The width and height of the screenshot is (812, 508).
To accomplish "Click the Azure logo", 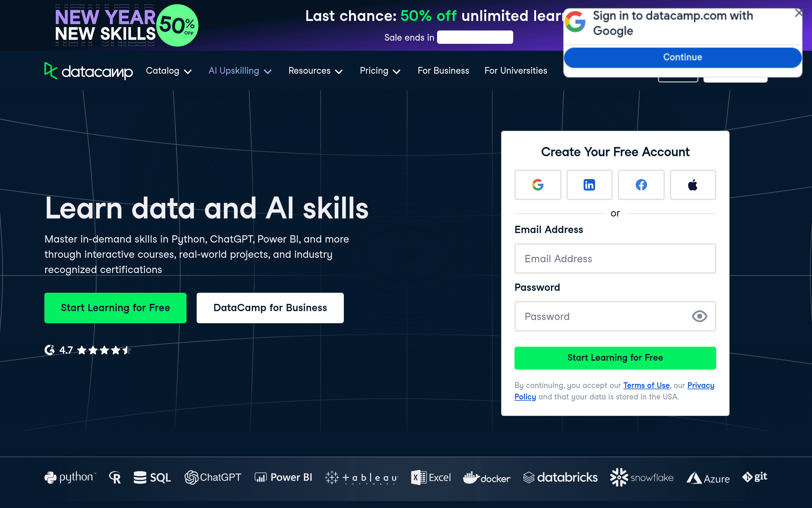I will [708, 478].
